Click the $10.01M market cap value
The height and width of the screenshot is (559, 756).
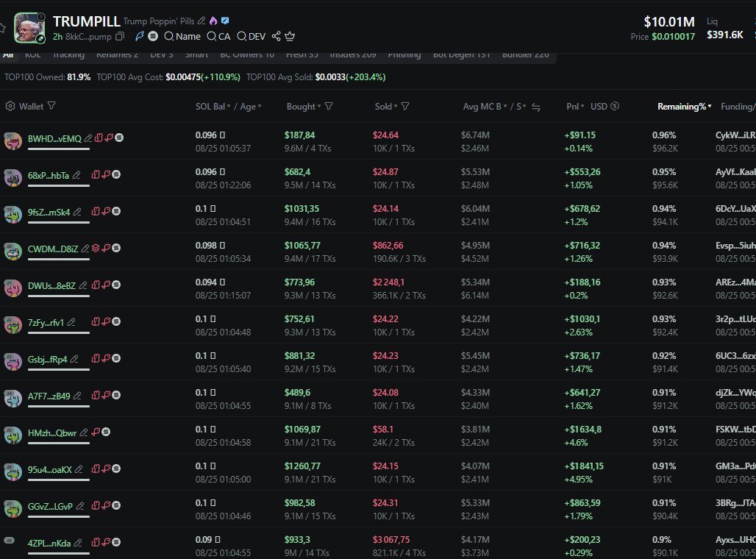click(669, 22)
